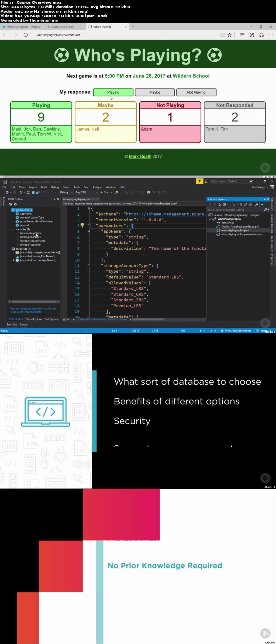Switch to Test Explorer tab
The width and height of the screenshot is (276, 644).
tap(51, 319)
